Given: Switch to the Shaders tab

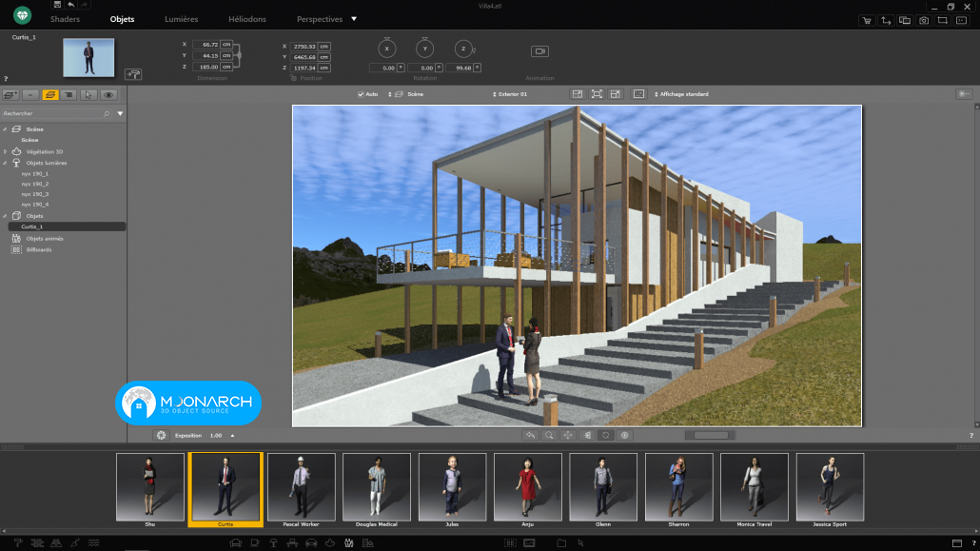Looking at the screenshot, I should (65, 19).
